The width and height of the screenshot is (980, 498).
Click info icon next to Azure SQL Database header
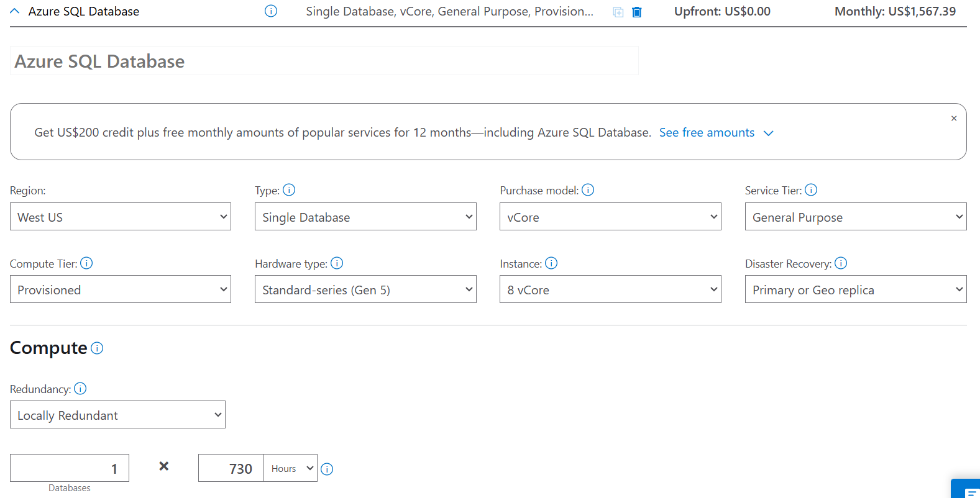click(x=271, y=11)
